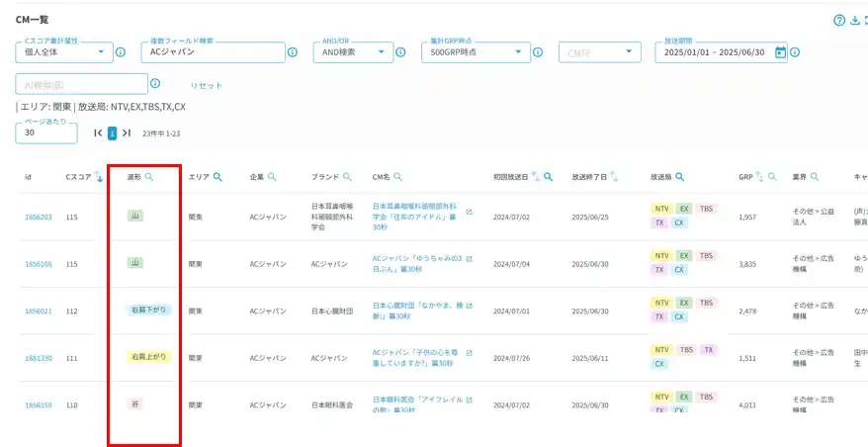This screenshot has width=868, height=447.
Task: Open external link icon for なかやま、検診 CM
Action: pyautogui.click(x=470, y=306)
